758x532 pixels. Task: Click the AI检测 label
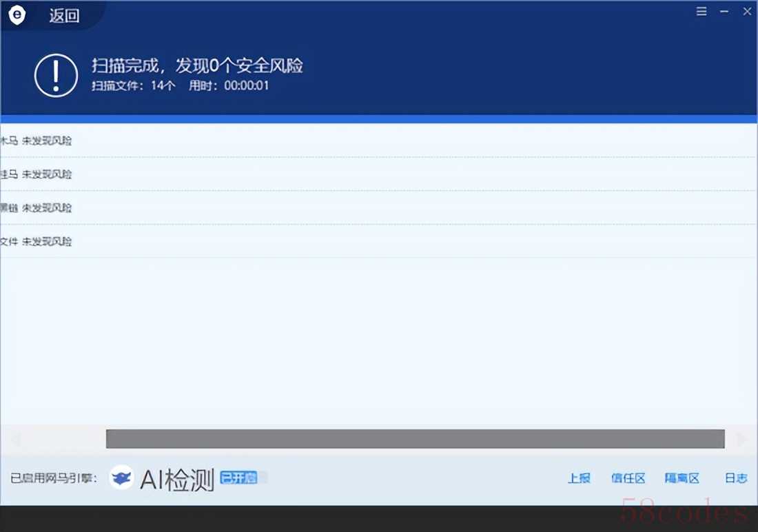click(177, 480)
